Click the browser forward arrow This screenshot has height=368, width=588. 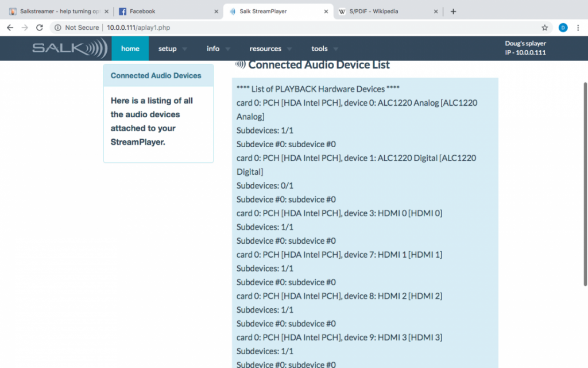point(24,28)
